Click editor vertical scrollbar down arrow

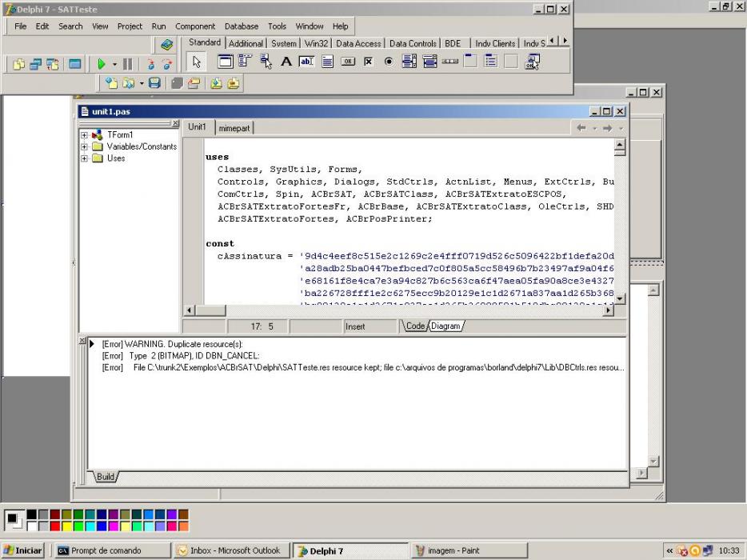619,298
